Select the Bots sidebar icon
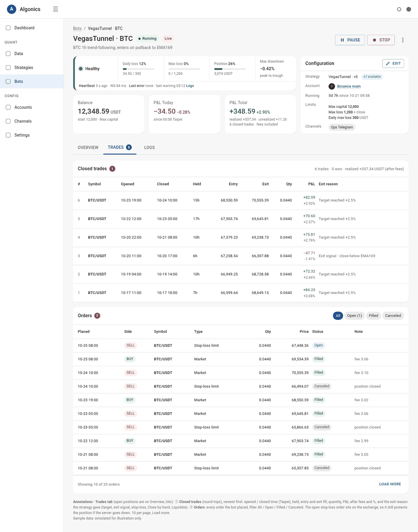Image resolution: width=418 pixels, height=532 pixels. (8, 81)
